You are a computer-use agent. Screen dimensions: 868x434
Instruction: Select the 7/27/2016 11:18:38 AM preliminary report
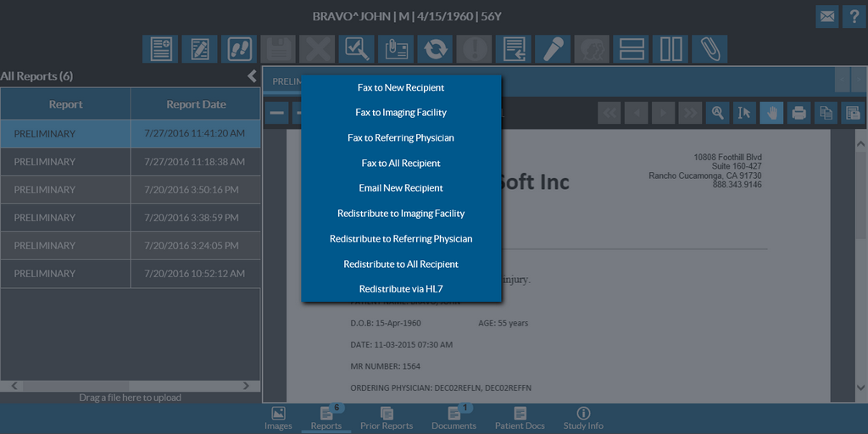130,162
